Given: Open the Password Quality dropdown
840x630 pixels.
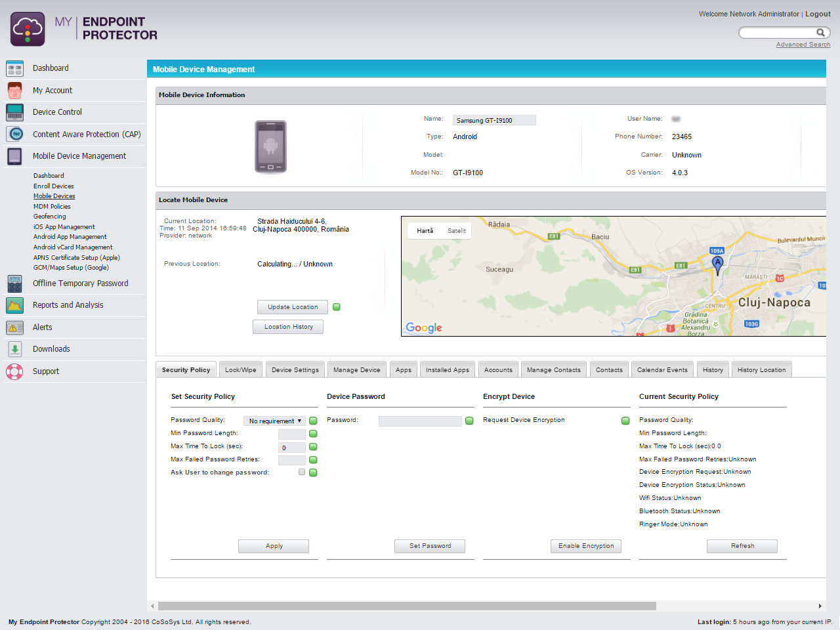Looking at the screenshot, I should coord(274,421).
